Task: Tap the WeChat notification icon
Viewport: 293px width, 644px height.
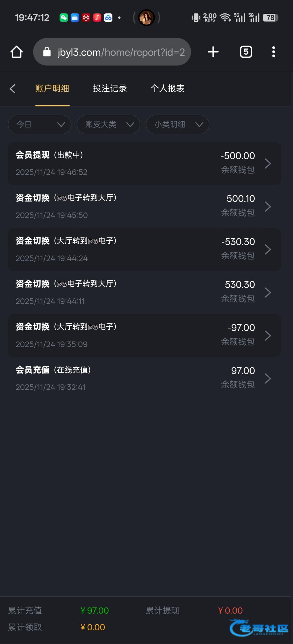Action: 64,18
